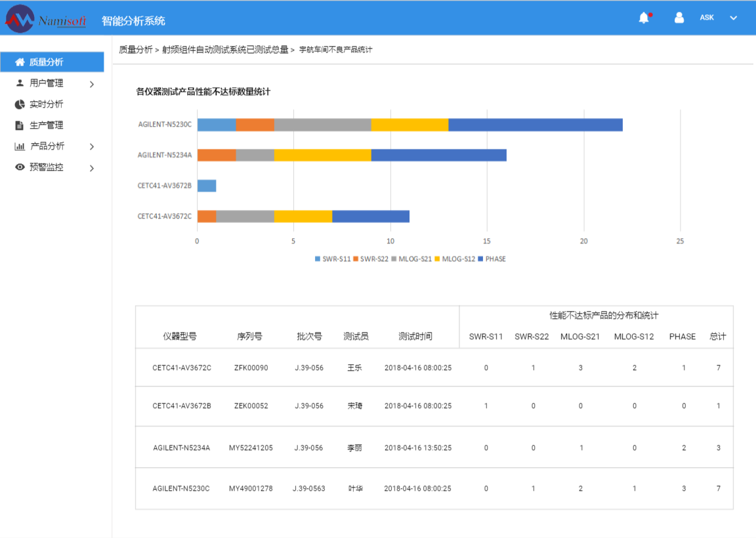Toggle the SWR-S11 legend entry

pyautogui.click(x=333, y=259)
